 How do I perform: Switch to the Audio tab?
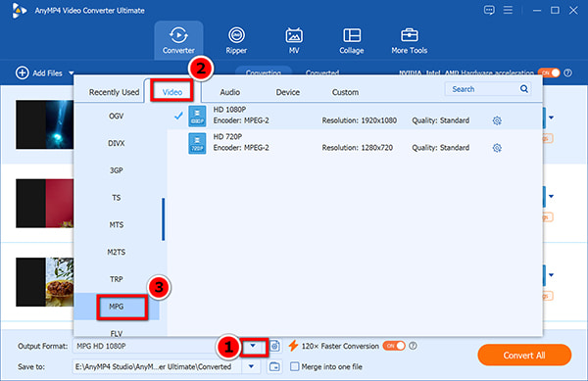tap(230, 92)
